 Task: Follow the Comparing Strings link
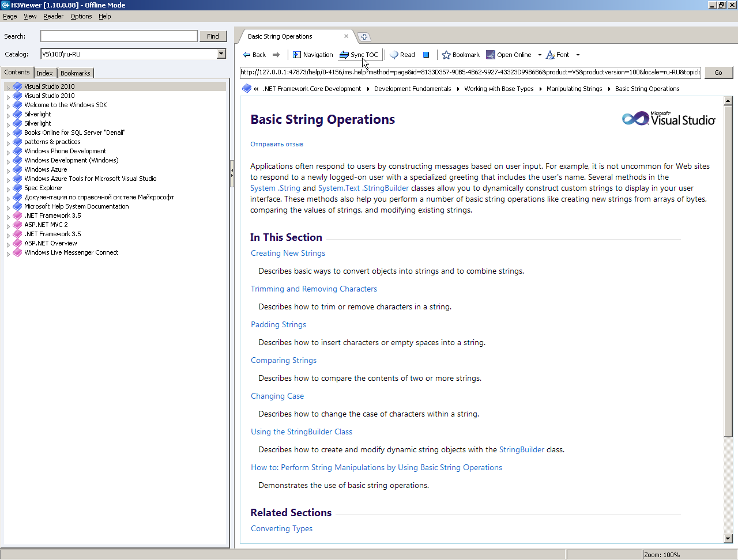[x=284, y=360]
